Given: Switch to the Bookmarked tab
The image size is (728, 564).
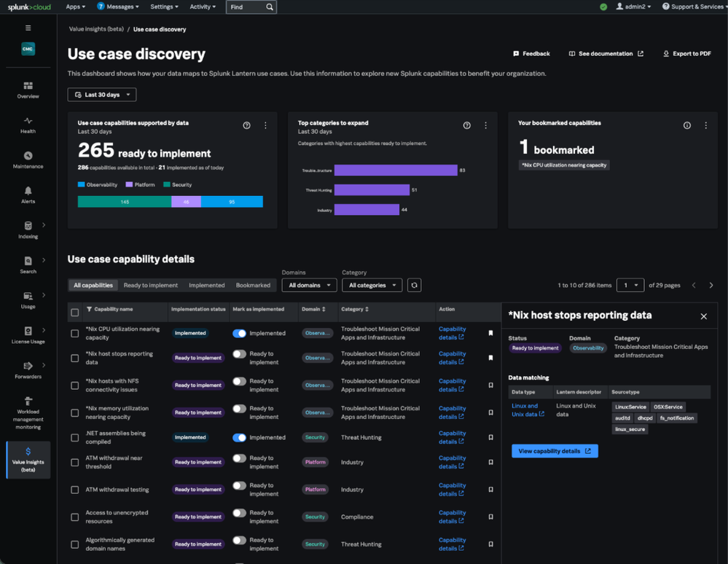Looking at the screenshot, I should click(x=253, y=285).
